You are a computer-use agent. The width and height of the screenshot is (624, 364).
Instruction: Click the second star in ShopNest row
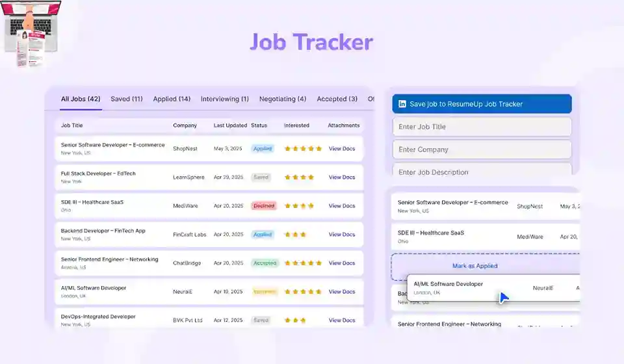tap(295, 148)
